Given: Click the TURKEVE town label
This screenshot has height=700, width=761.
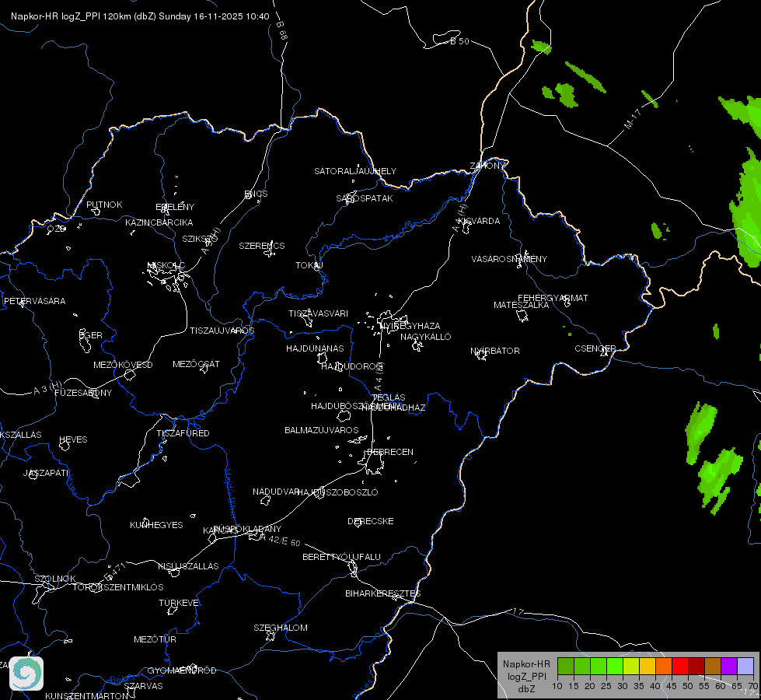Looking at the screenshot, I should coord(179,602).
